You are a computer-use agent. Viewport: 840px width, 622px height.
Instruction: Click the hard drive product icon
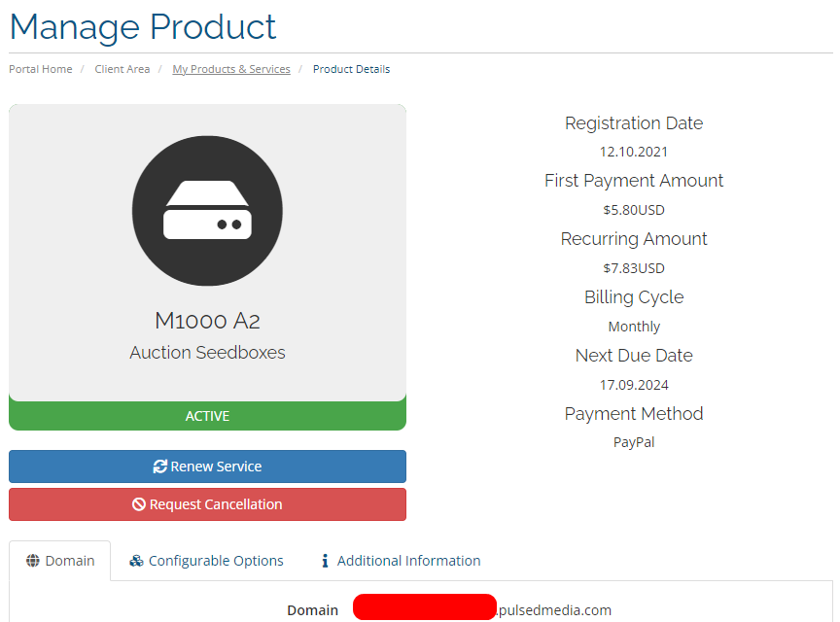click(207, 211)
